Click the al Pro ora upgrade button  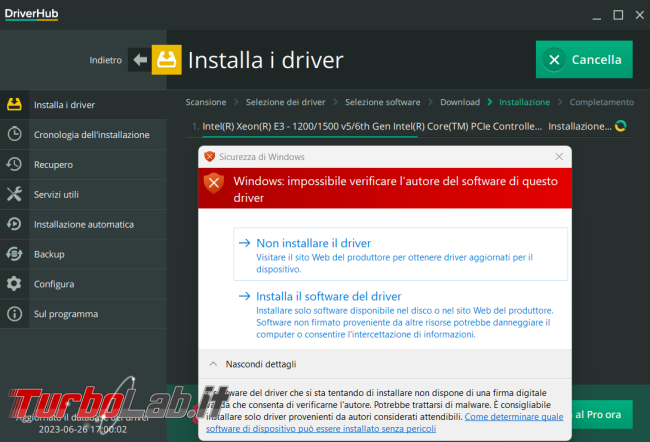[602, 414]
